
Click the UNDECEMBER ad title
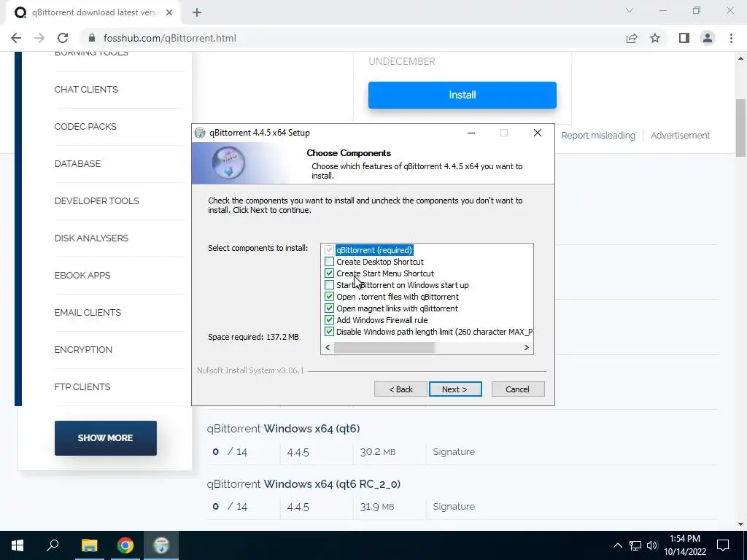coord(402,61)
